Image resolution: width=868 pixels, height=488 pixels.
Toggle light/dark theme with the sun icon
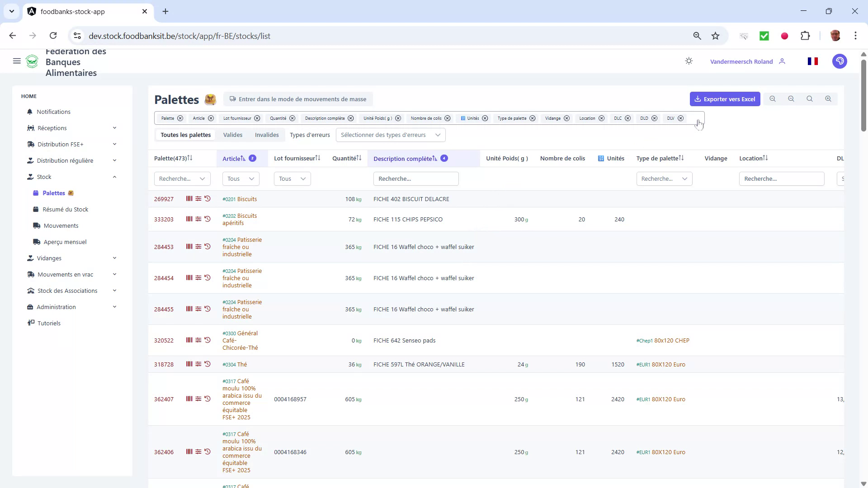689,61
